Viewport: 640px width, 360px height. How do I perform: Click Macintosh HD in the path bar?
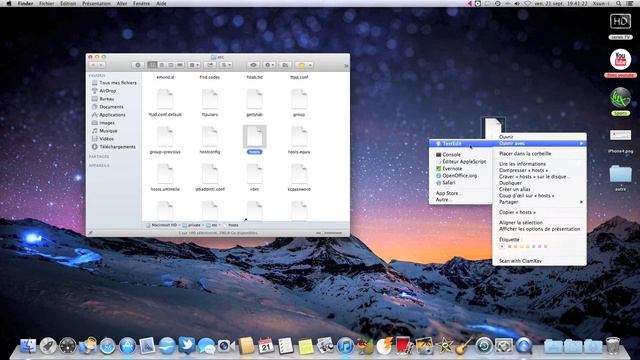point(162,225)
